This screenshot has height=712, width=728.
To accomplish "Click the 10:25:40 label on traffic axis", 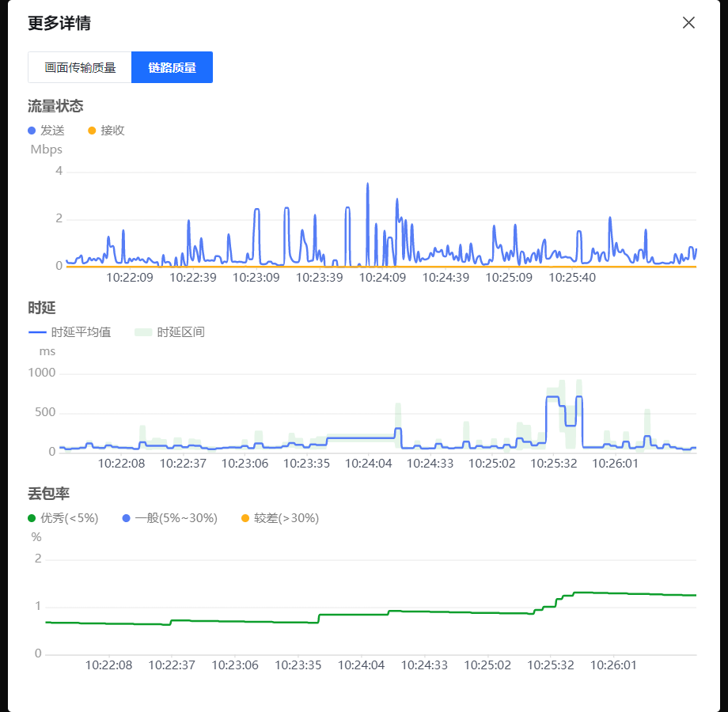I will point(572,278).
